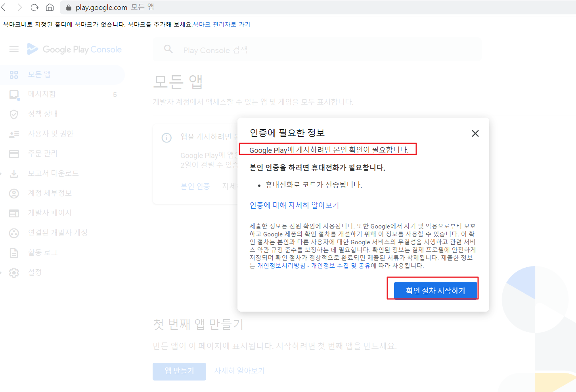Click the search magnifier icon
The width and height of the screenshot is (576, 392).
168,49
